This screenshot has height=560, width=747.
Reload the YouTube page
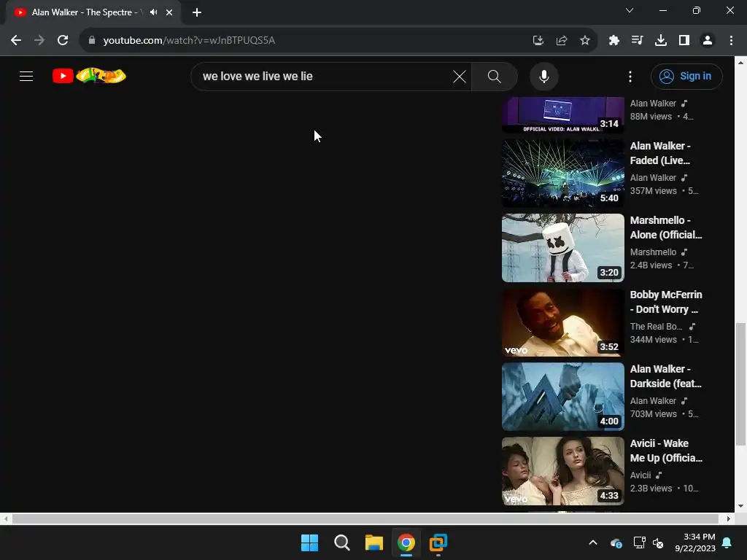(x=63, y=41)
